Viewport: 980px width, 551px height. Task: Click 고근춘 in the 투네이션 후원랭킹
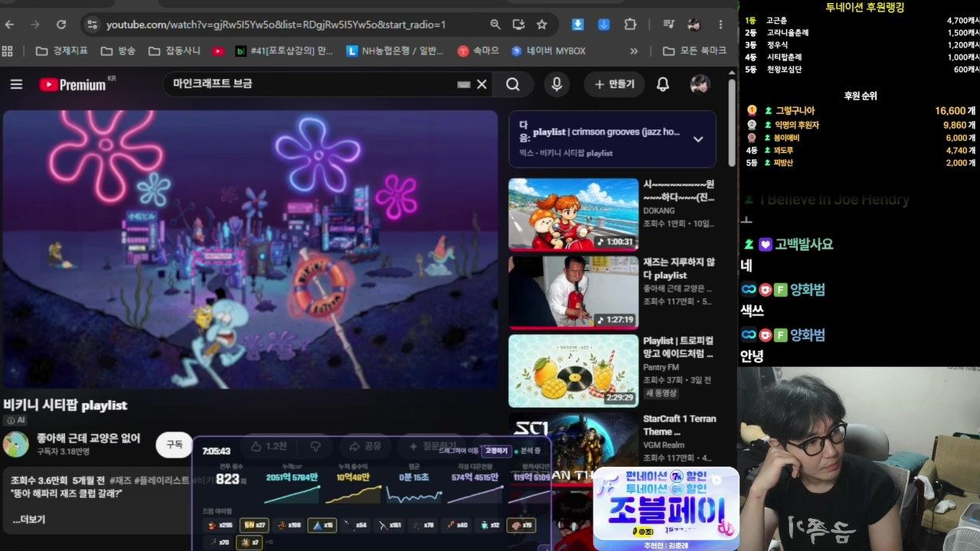coord(776,21)
